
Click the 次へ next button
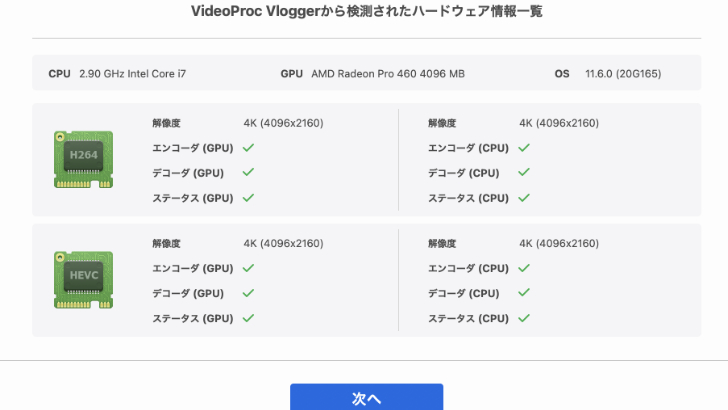(x=366, y=397)
